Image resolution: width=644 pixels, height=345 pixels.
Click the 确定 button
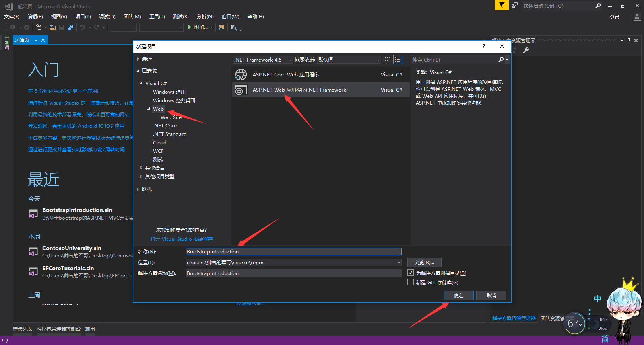click(x=458, y=295)
